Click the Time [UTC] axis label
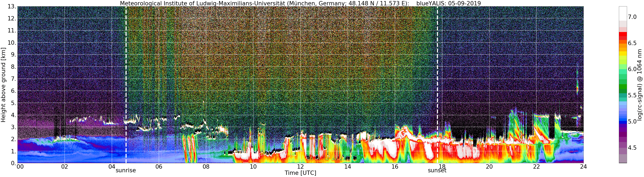This screenshot has height=177, width=644. point(300,173)
